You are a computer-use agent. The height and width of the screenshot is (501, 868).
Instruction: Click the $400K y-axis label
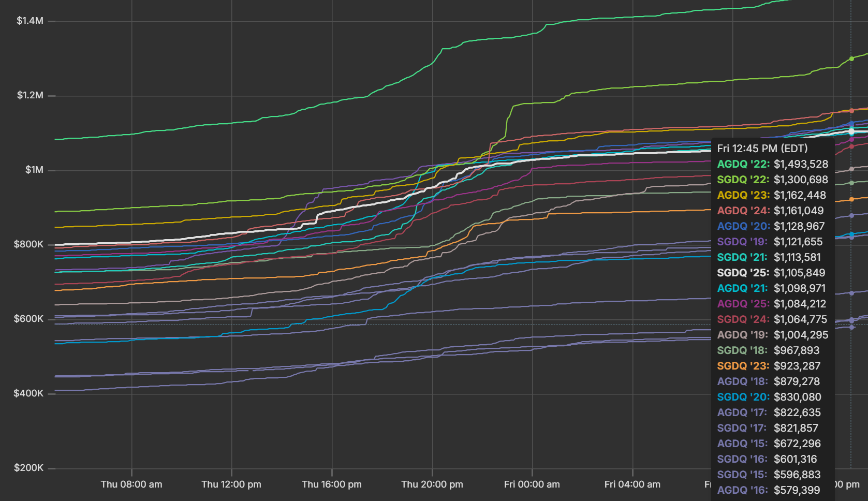point(28,393)
